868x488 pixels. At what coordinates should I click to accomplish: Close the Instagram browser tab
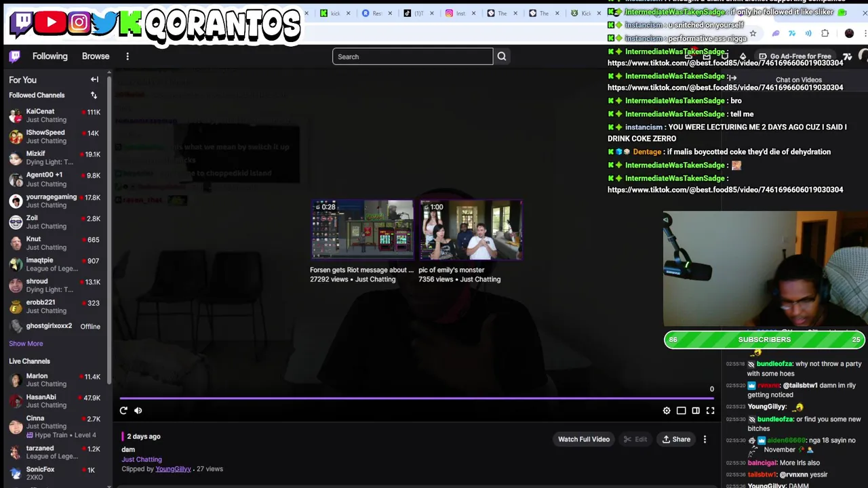(473, 13)
